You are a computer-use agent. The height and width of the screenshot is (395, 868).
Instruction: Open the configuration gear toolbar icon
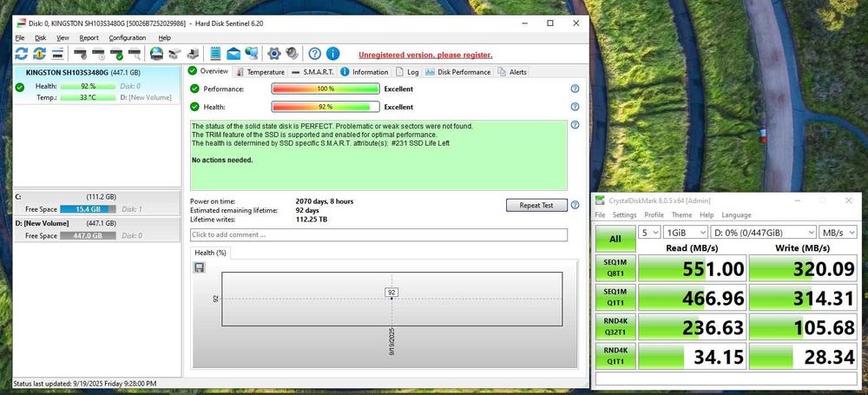[x=274, y=54]
